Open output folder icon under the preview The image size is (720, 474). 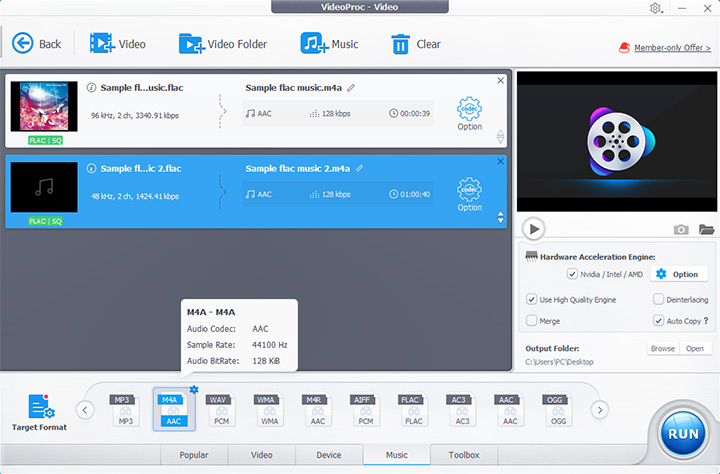706,229
